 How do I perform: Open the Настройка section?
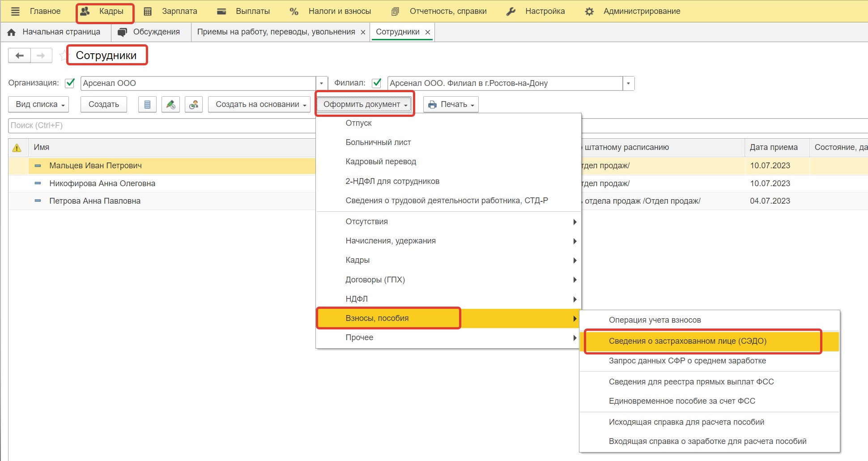pos(535,12)
